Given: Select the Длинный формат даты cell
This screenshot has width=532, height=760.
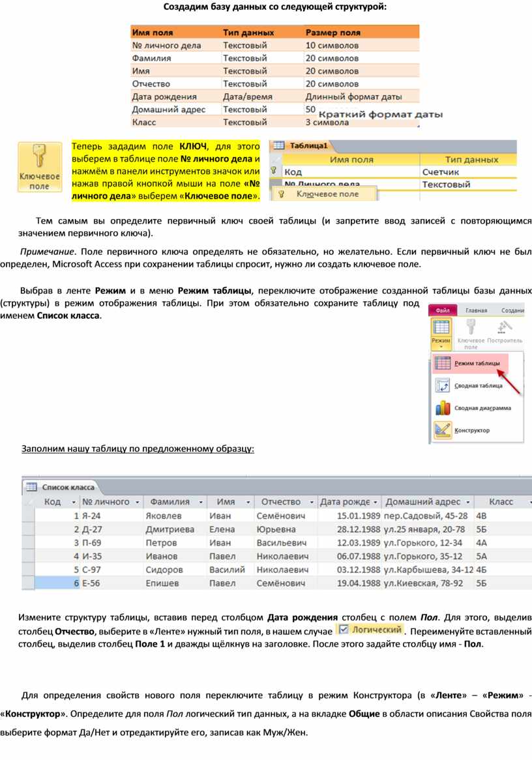Looking at the screenshot, I should [353, 96].
